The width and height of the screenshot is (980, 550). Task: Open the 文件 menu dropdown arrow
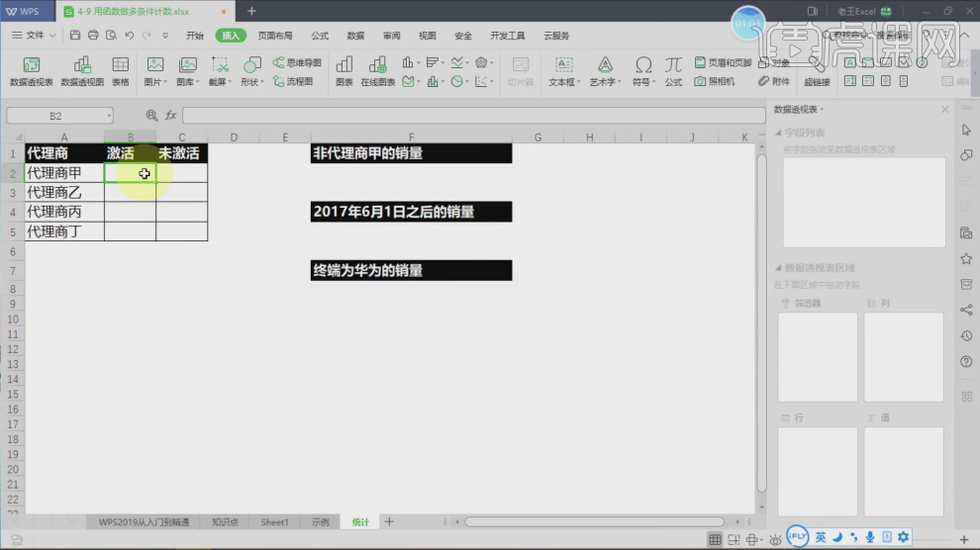click(x=52, y=36)
